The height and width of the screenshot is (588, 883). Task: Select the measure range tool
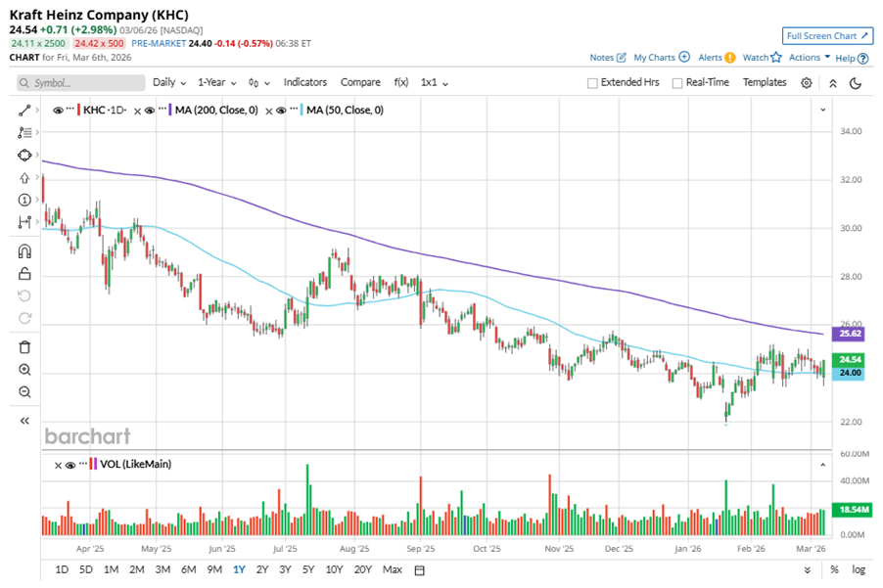tap(24, 222)
